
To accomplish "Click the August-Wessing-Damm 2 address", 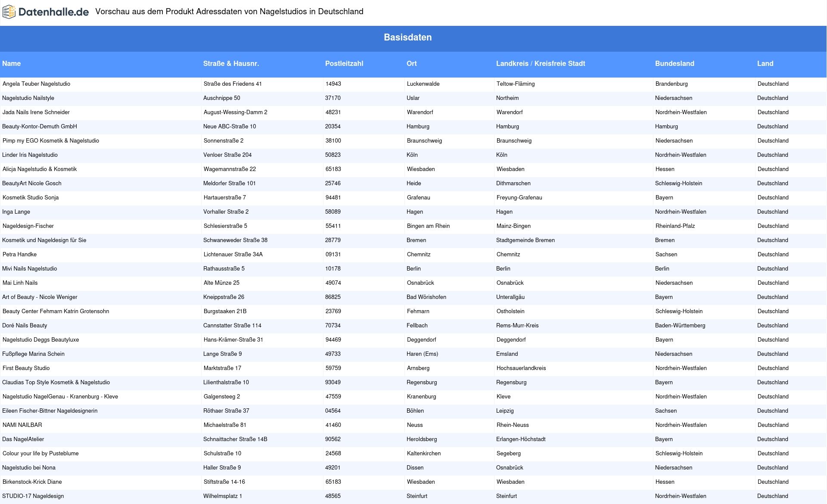I will click(x=236, y=112).
